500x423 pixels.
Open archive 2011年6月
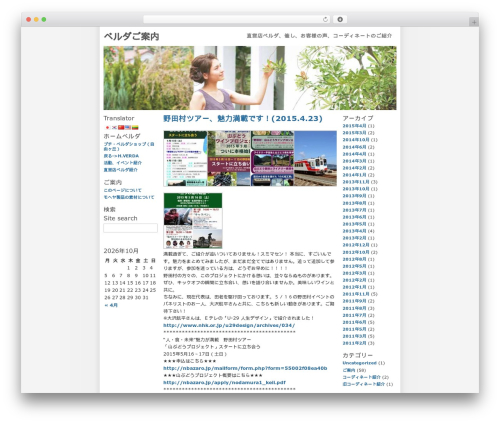pyautogui.click(x=354, y=322)
